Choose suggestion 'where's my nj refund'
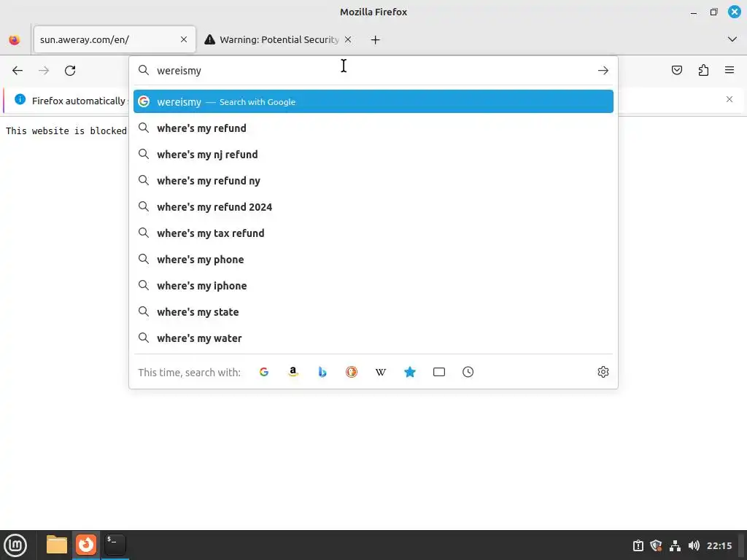The image size is (747, 560). [373, 155]
